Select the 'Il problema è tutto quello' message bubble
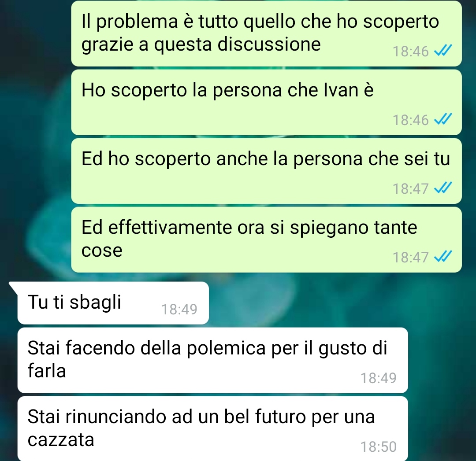The height and width of the screenshot is (461, 476). click(x=266, y=33)
